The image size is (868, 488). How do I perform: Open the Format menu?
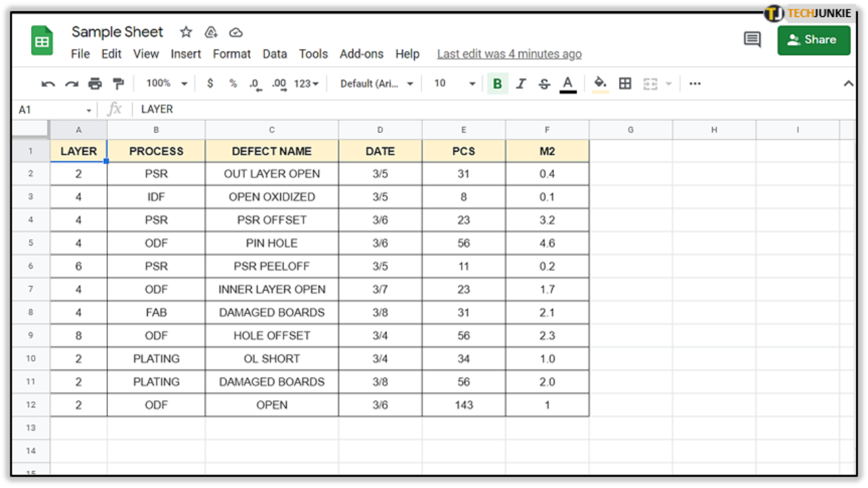point(232,54)
